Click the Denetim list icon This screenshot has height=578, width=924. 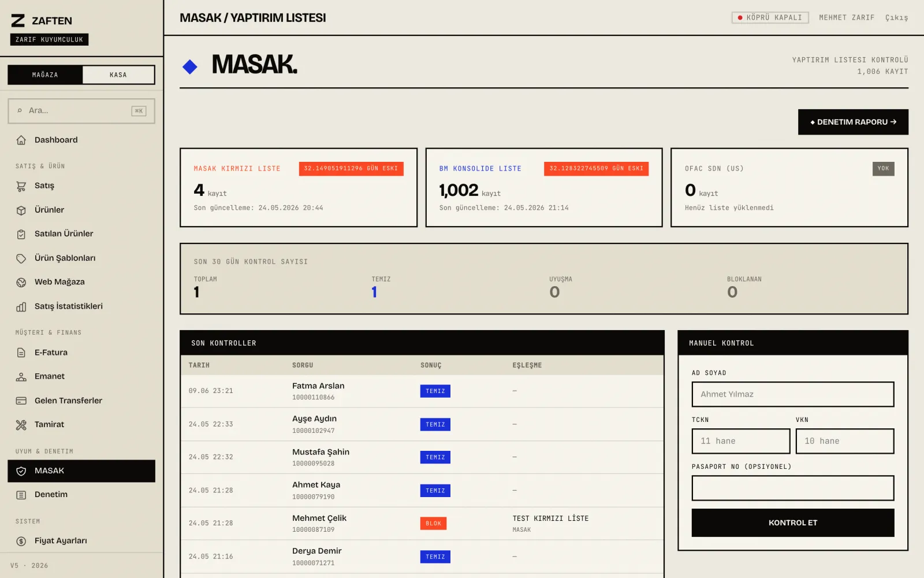point(21,495)
